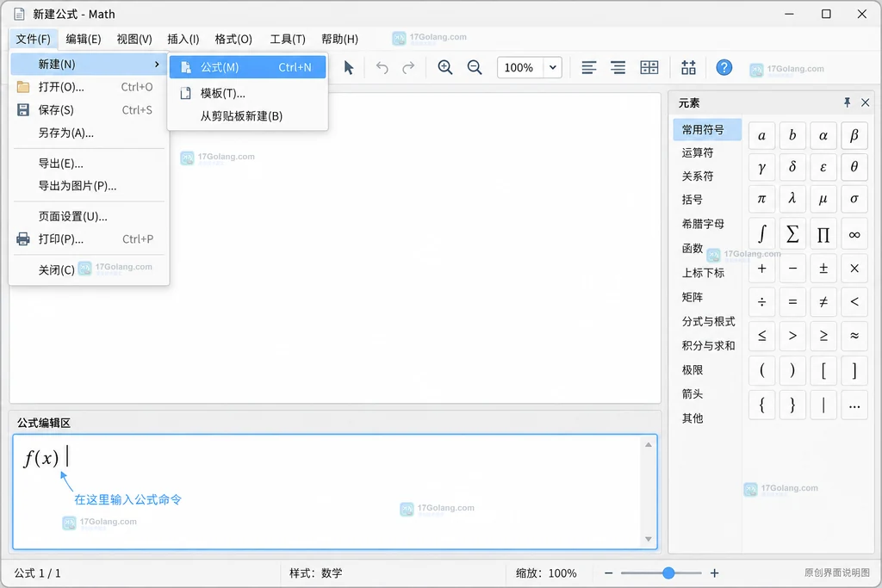Insert mu μ symbol
The width and height of the screenshot is (882, 588).
(x=823, y=199)
